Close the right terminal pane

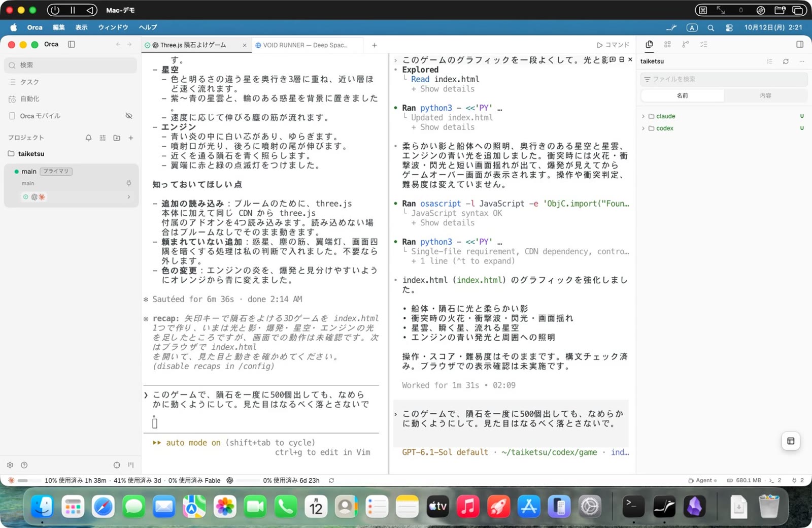coord(630,60)
